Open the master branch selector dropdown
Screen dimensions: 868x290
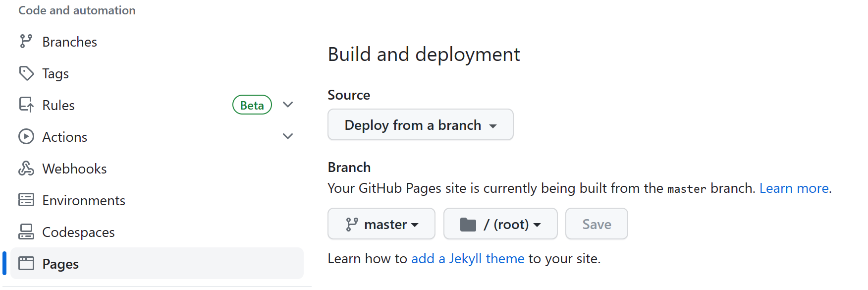point(381,224)
